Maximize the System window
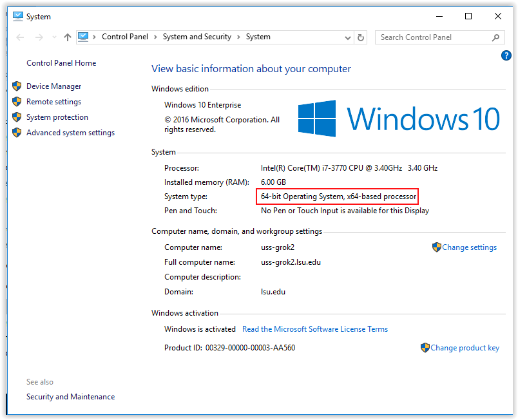Screen dimensions: 518x420 (468, 16)
